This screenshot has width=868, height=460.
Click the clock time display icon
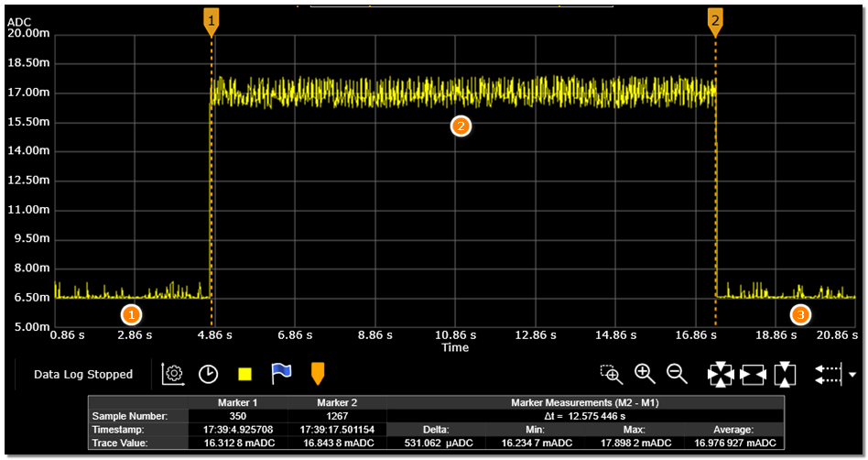(x=209, y=374)
